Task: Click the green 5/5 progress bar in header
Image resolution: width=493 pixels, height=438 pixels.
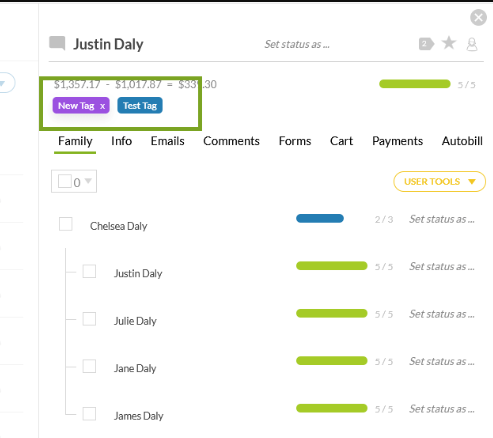Action: click(x=415, y=84)
